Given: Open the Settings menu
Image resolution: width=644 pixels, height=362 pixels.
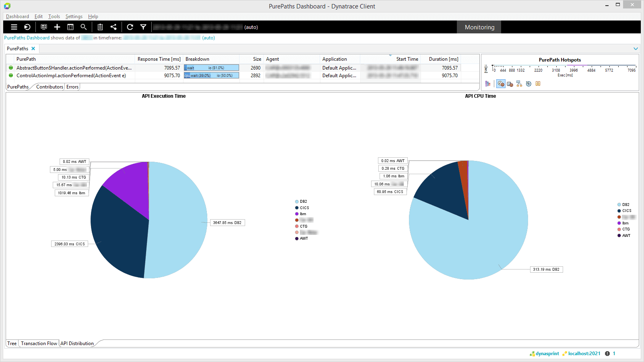Looking at the screenshot, I should click(x=74, y=16).
